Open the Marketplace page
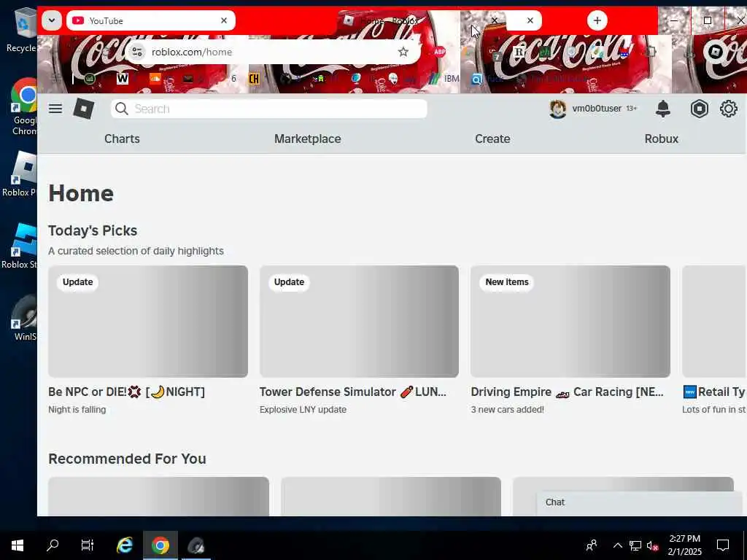The image size is (747, 560). [308, 139]
